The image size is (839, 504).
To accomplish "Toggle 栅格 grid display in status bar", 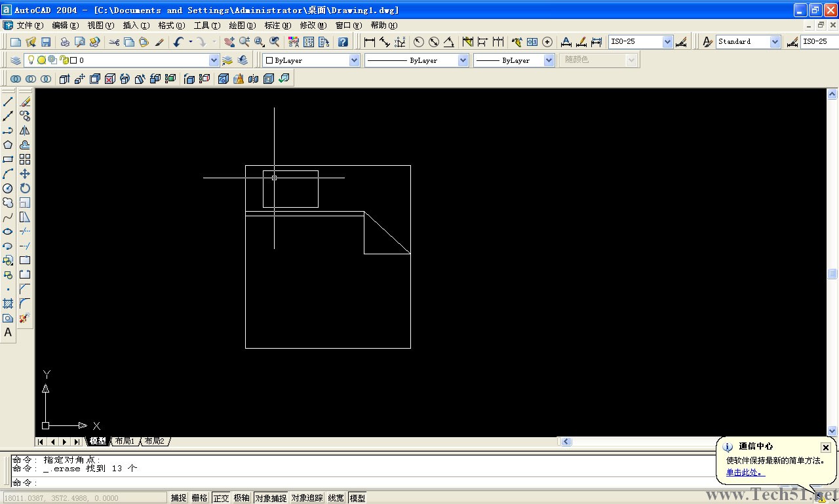I will (x=200, y=498).
